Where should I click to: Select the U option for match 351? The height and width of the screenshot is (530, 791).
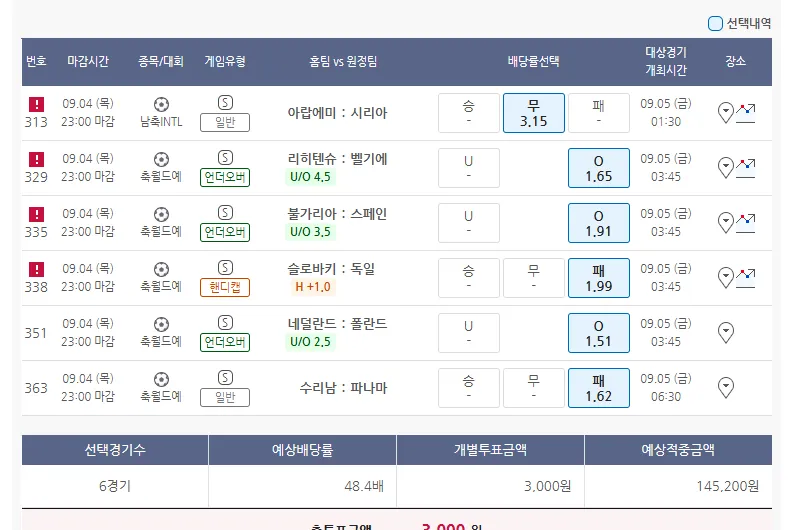click(x=468, y=333)
